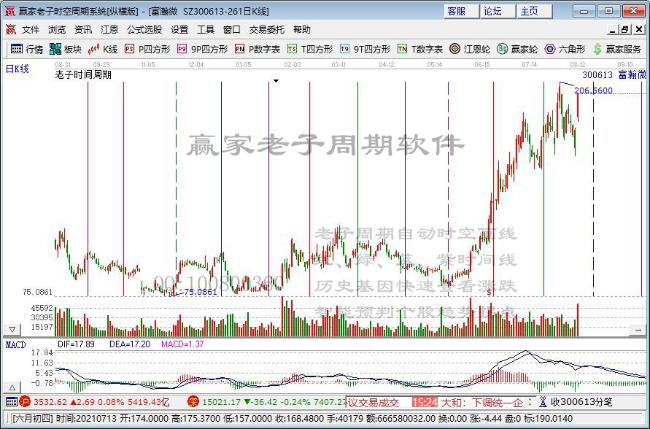The height and width of the screenshot is (429, 650).
Task: Click the Shenzhen index value 15021.17
Action: coord(221,402)
